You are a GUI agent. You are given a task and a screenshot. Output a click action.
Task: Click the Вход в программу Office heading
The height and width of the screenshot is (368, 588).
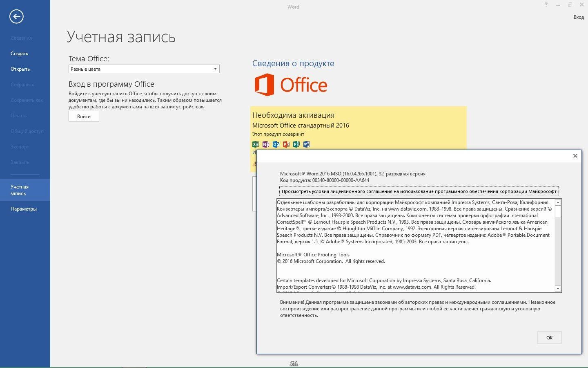pyautogui.click(x=111, y=84)
